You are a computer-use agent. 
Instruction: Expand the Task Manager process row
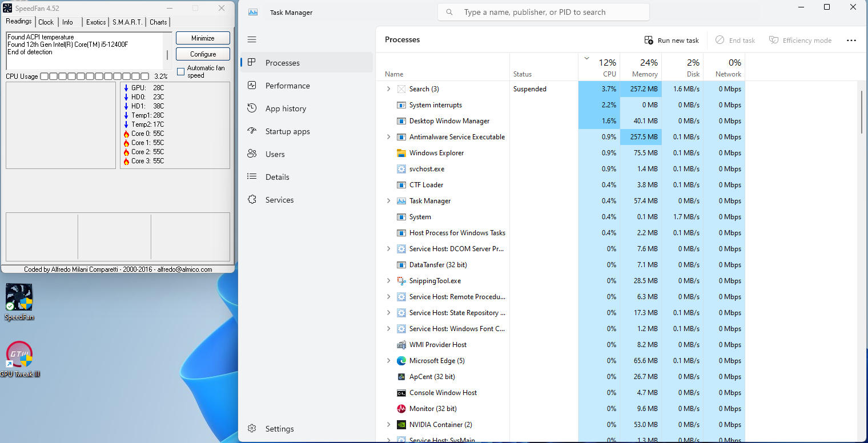point(388,201)
